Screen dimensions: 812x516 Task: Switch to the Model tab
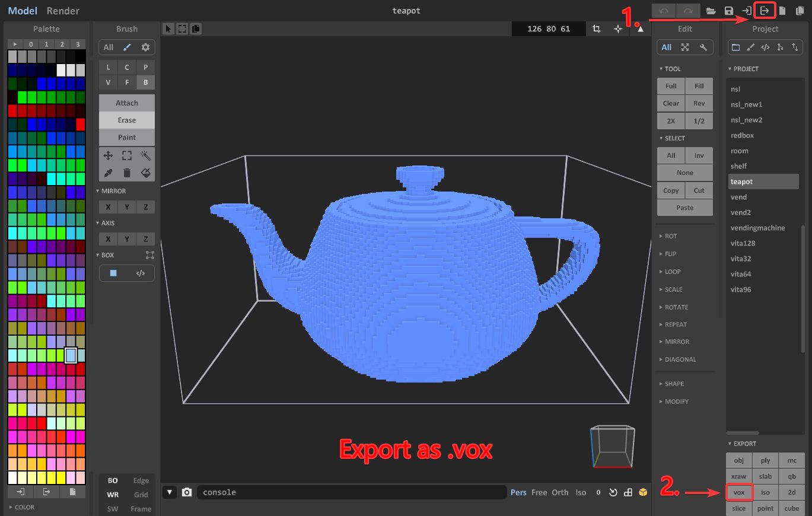coord(23,10)
